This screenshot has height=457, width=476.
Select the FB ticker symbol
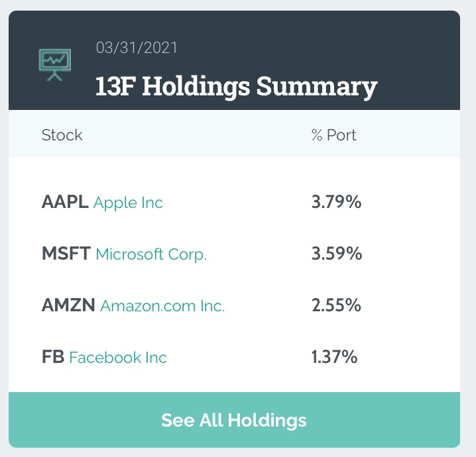[x=53, y=358]
